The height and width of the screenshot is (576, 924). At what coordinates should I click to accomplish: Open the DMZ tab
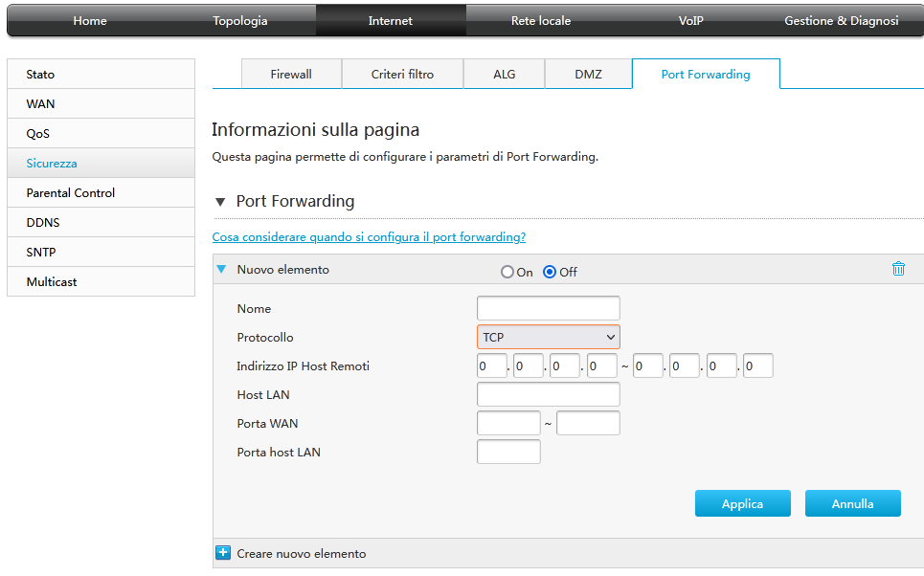click(588, 74)
